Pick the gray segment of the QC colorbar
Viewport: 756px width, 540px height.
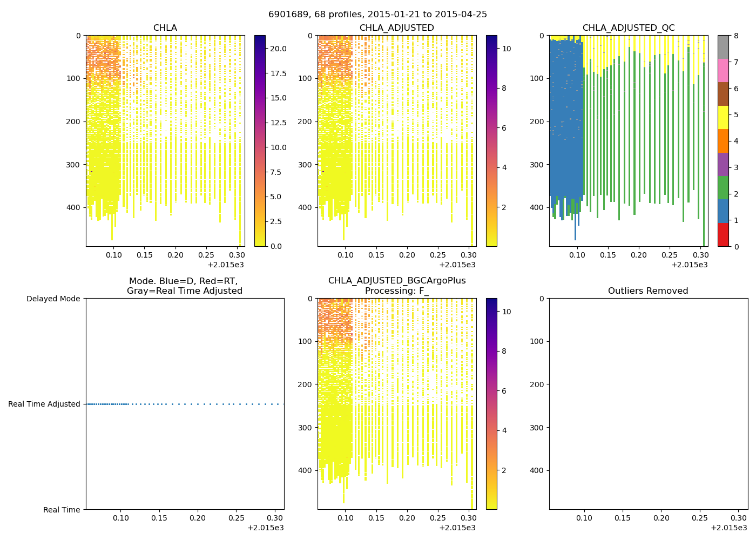[x=723, y=47]
